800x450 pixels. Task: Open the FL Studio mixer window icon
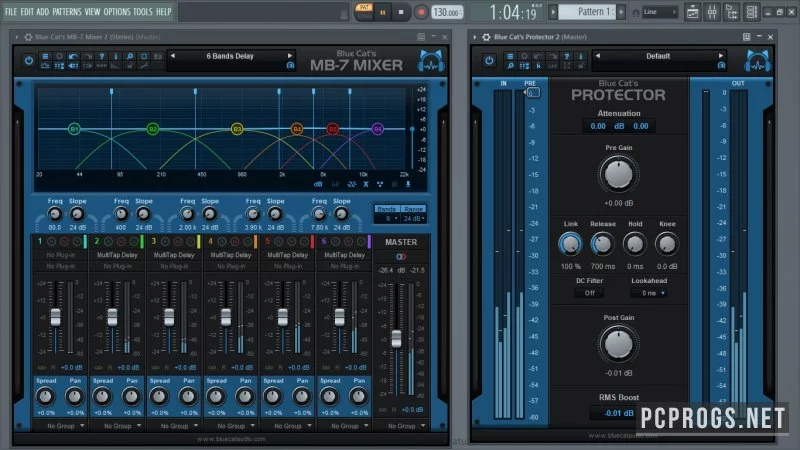(712, 12)
